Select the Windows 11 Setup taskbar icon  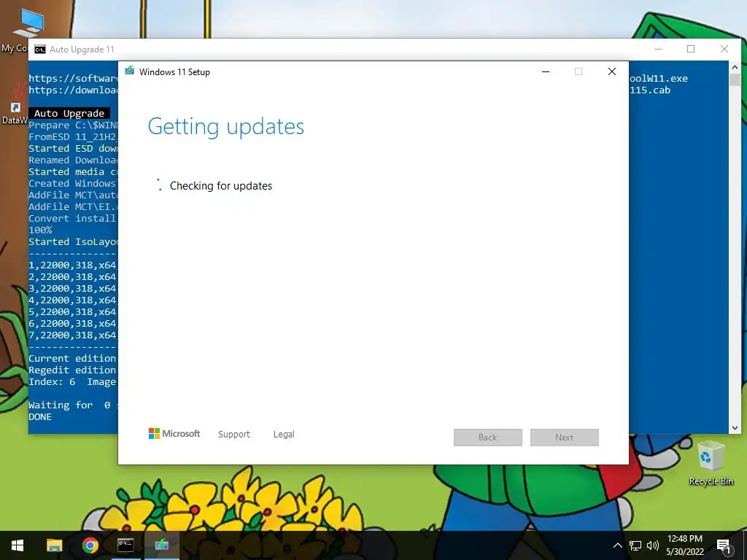(x=161, y=545)
